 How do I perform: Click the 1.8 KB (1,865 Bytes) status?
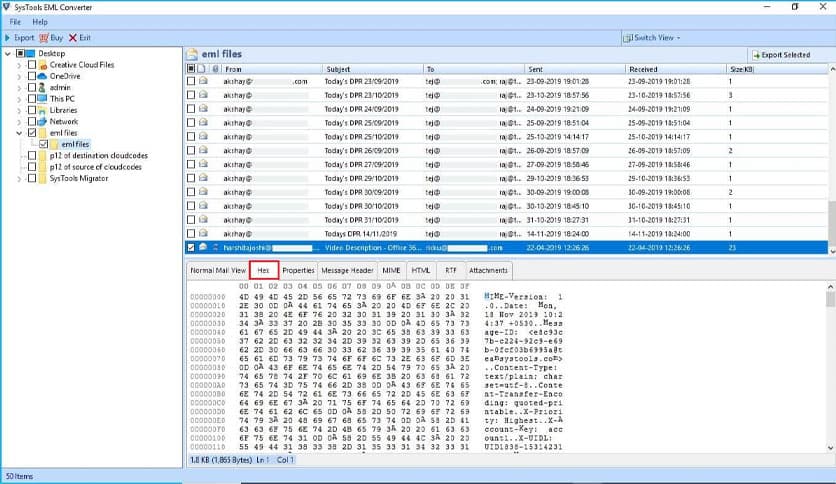[x=221, y=459]
